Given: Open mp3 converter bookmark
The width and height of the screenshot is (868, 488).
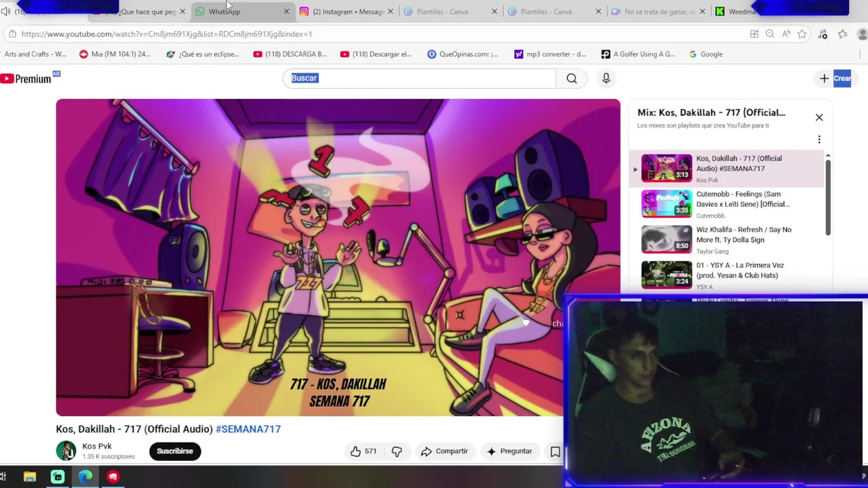Looking at the screenshot, I should click(550, 54).
